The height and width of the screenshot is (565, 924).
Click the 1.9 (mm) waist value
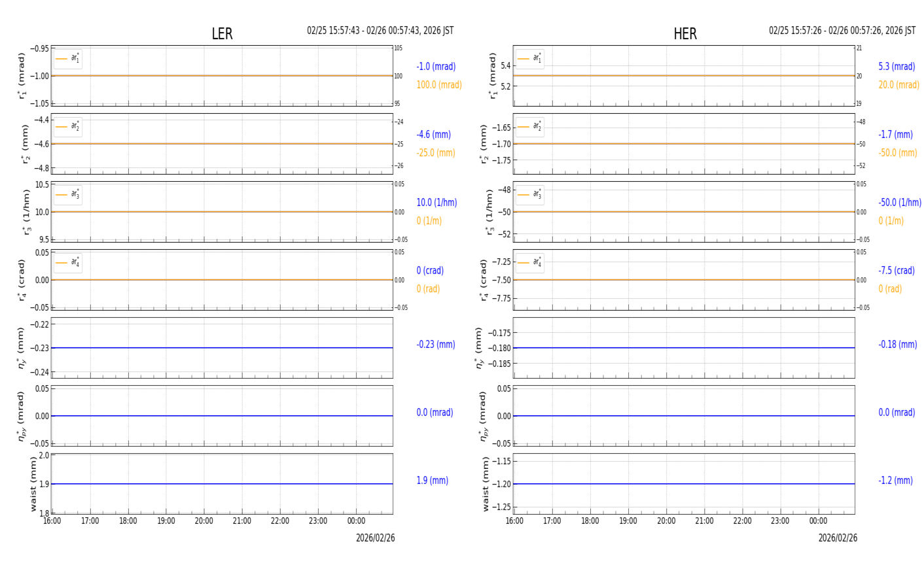click(x=433, y=481)
